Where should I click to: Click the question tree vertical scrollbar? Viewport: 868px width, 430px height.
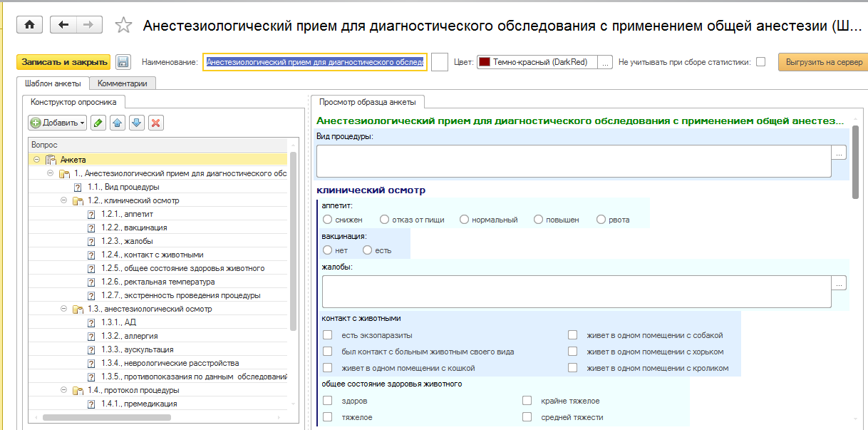pyautogui.click(x=293, y=242)
